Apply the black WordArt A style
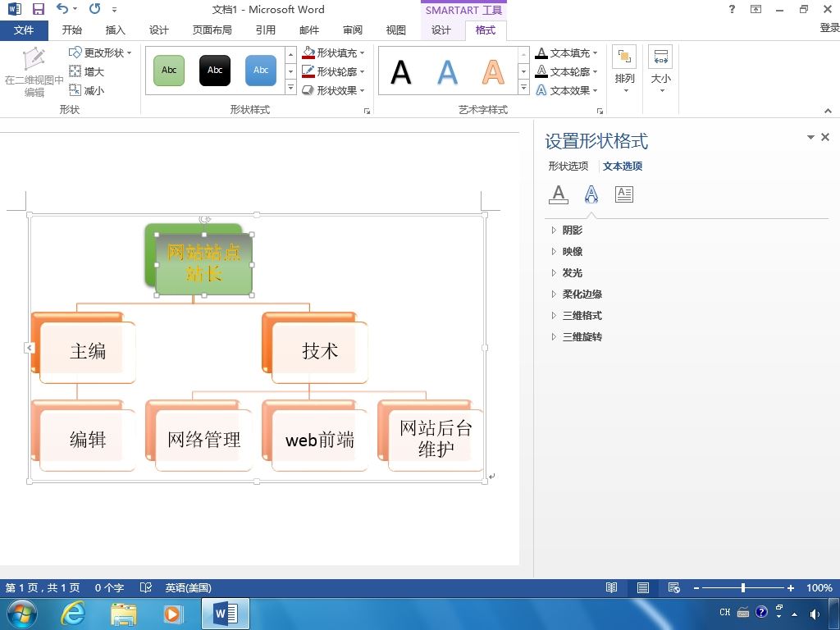Screen dimensions: 840x630 400,72
